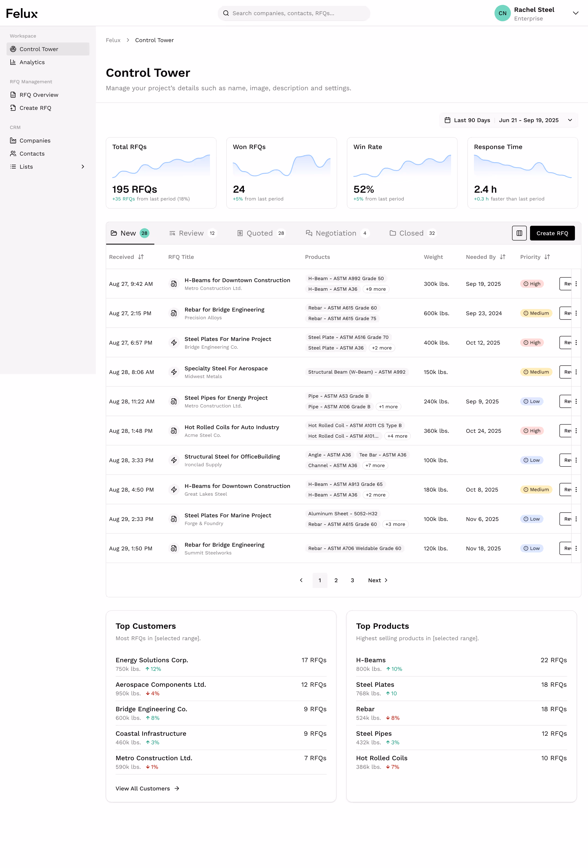Open the three-dot menu on the H-Beams row

[576, 284]
